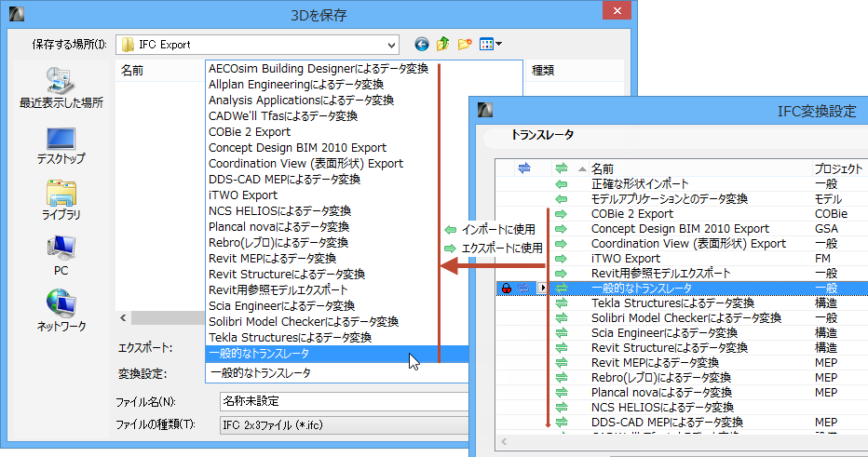This screenshot has width=868, height=457.
Task: Click the green import/export arrows column header
Action: point(562,168)
